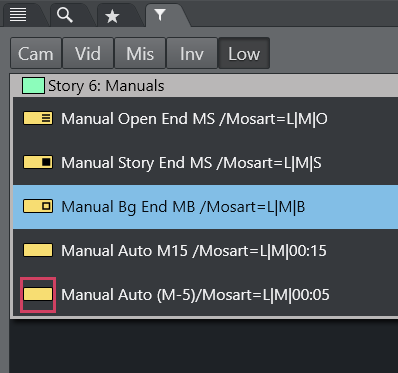Click the Manual Bg End yellow icon
This screenshot has width=398, height=373.
(38, 206)
